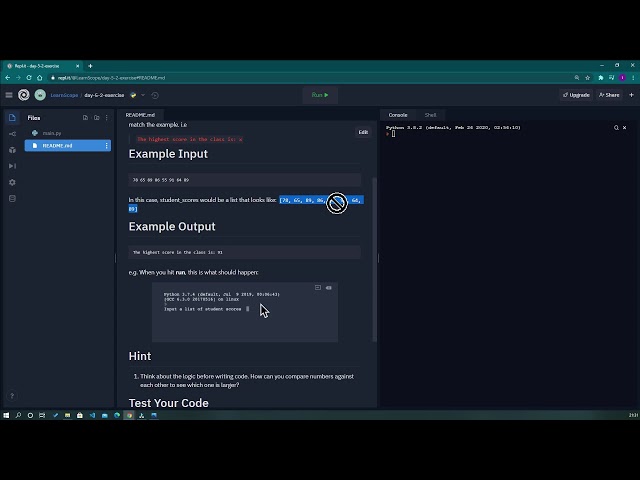Image resolution: width=640 pixels, height=480 pixels.
Task: Open Files panel three-dot menu
Action: 107,118
